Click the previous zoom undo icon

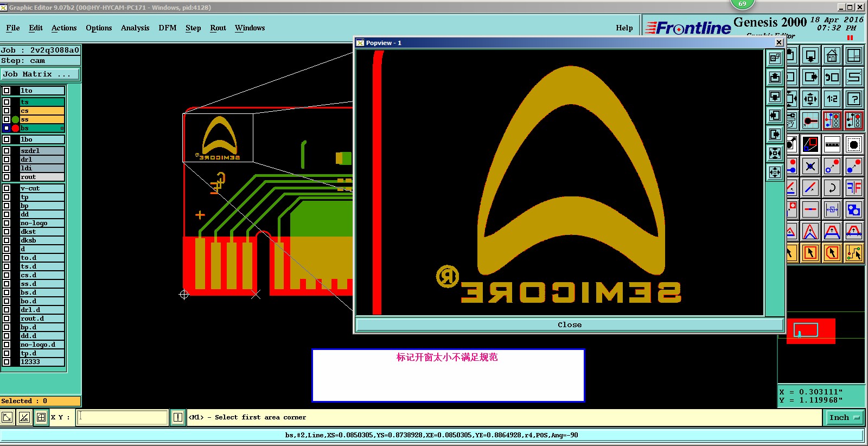click(832, 77)
